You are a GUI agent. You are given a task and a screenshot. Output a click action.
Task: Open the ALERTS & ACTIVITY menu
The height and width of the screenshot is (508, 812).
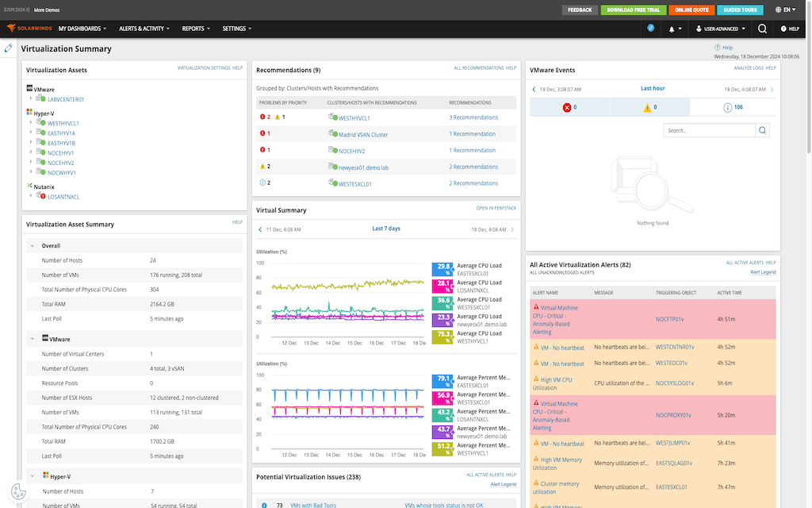[x=143, y=28]
